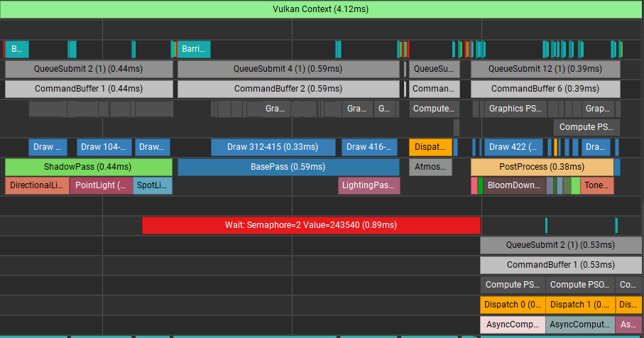Screen dimensions: 644x338
Task: Click the QueueSubmit 2 (1) (0.44ms) zone
Action: (x=89, y=69)
